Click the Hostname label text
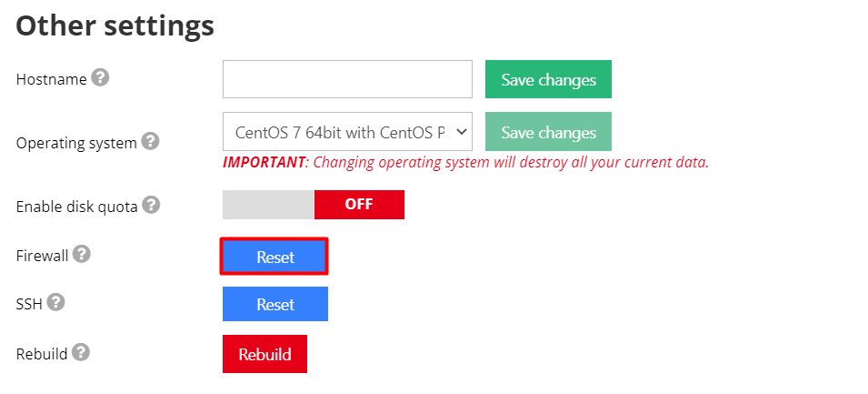868x394 pixels. point(52,79)
